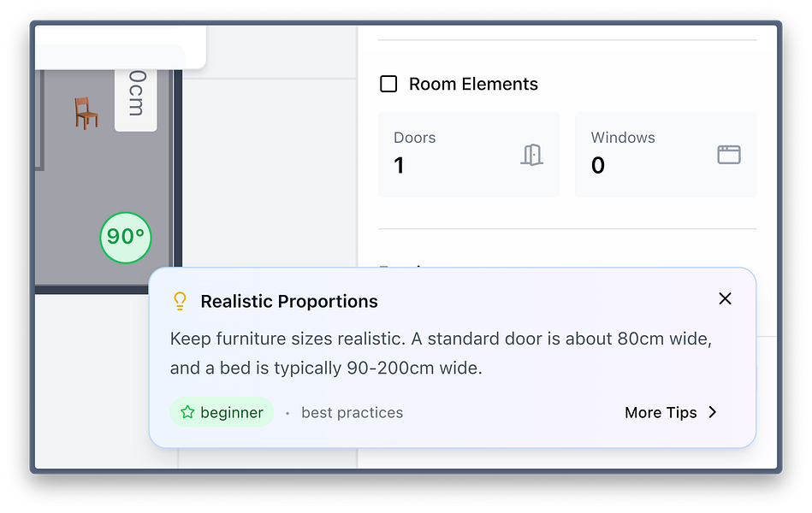
Task: Click the tip text about furniture sizes
Action: pyautogui.click(x=441, y=353)
